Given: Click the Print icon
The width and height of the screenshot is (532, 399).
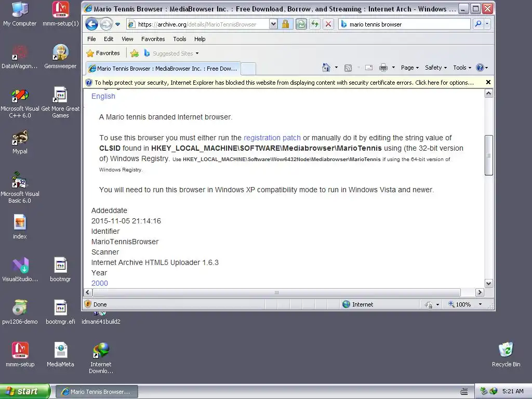Looking at the screenshot, I should click(383, 68).
